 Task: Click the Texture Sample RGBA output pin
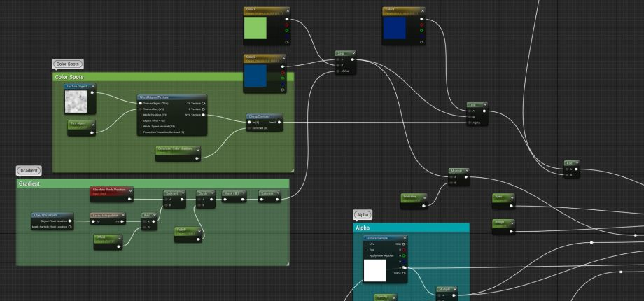pyautogui.click(x=404, y=273)
